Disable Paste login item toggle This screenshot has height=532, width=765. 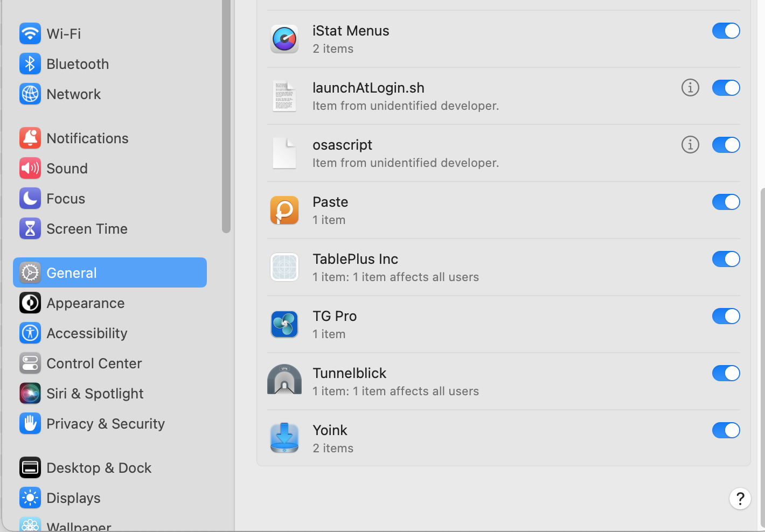pos(726,202)
